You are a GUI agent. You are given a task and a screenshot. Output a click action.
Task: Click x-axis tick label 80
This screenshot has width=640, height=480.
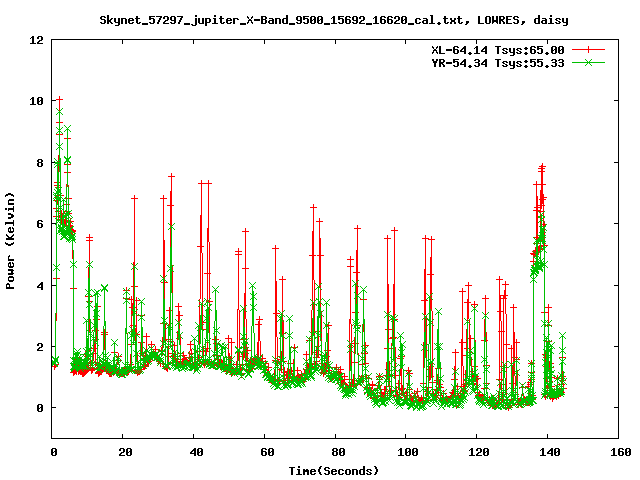click(338, 452)
